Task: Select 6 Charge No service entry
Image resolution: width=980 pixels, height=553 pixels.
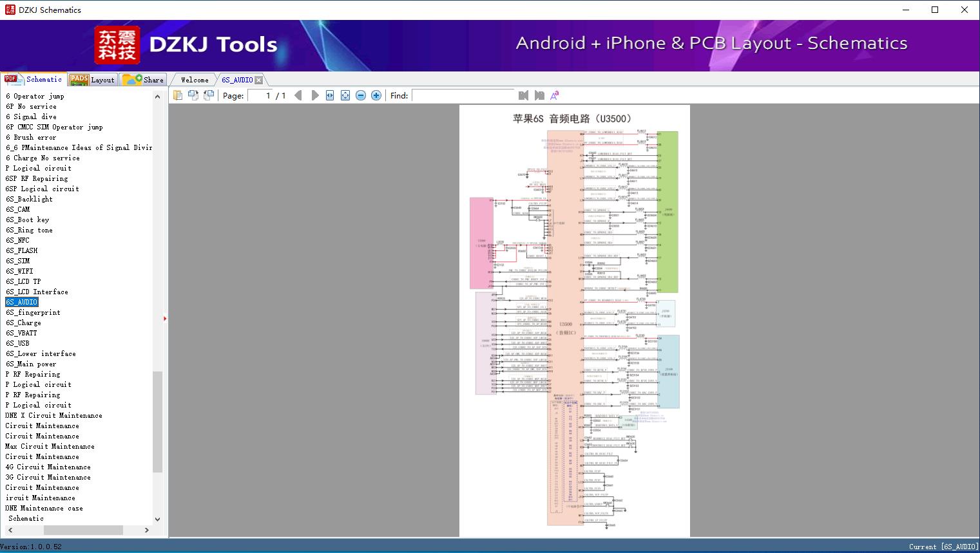Action: 43,158
